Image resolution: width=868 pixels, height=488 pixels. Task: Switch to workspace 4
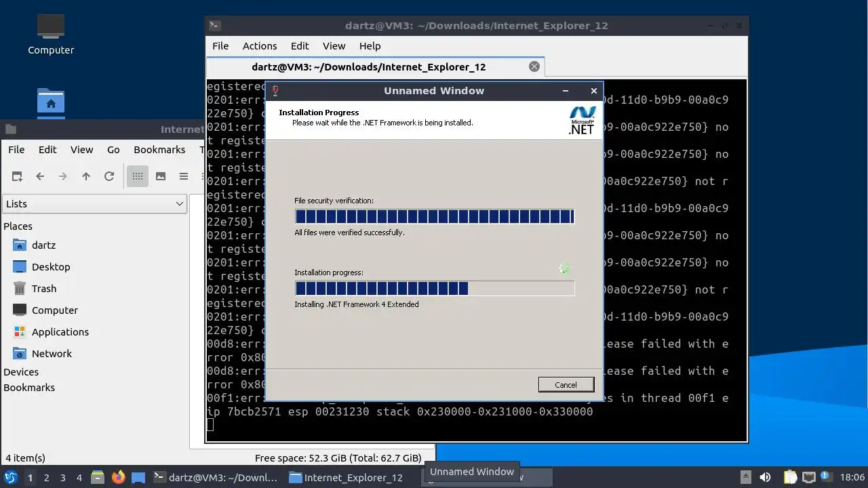[79, 478]
